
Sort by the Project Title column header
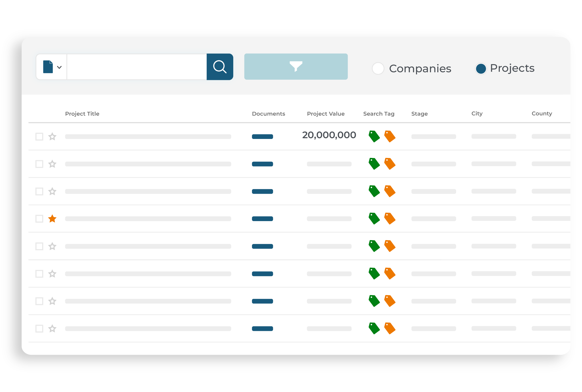click(82, 114)
